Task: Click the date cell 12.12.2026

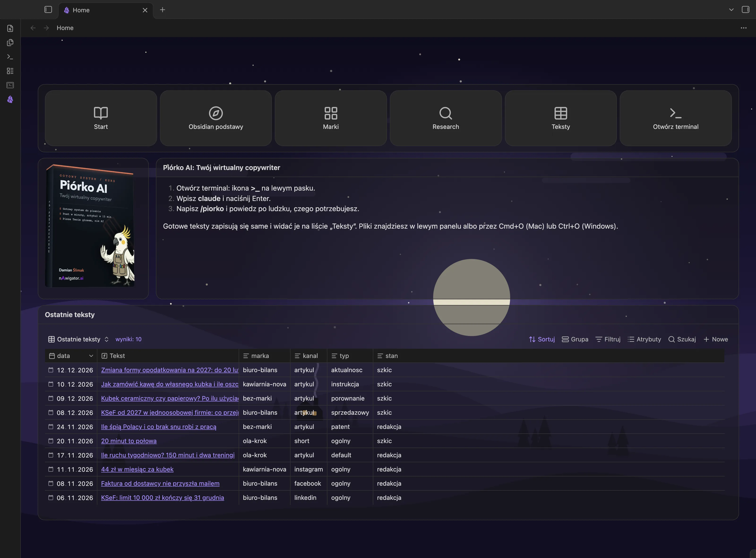Action: pos(71,370)
